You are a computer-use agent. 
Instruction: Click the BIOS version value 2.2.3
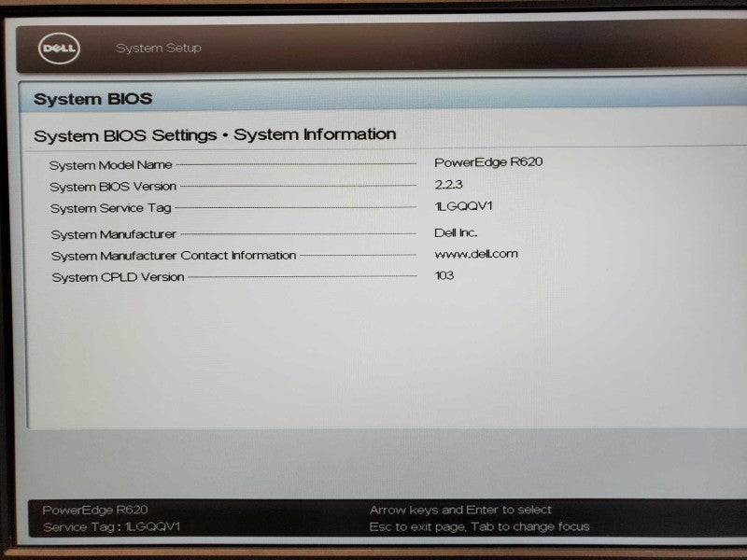[x=448, y=184]
